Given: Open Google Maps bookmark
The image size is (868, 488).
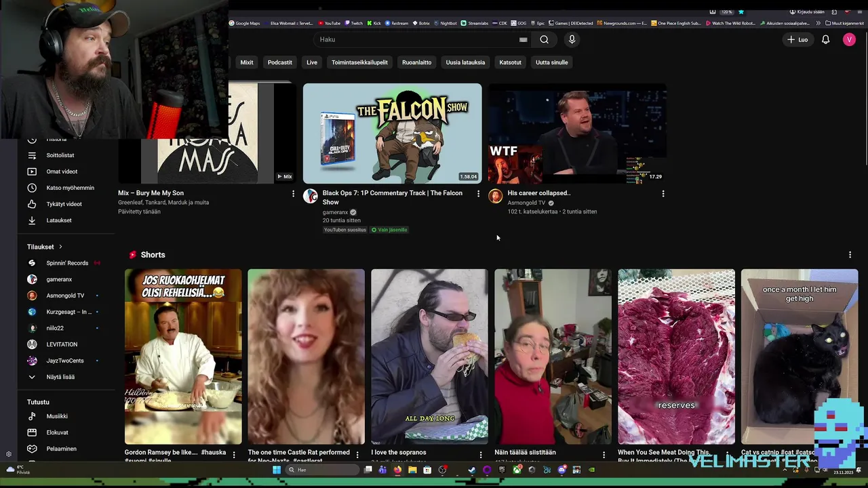Looking at the screenshot, I should (245, 23).
